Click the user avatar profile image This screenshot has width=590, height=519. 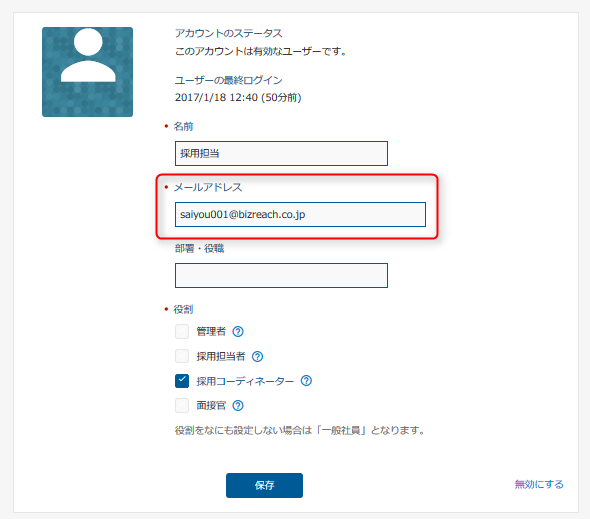tap(87, 72)
